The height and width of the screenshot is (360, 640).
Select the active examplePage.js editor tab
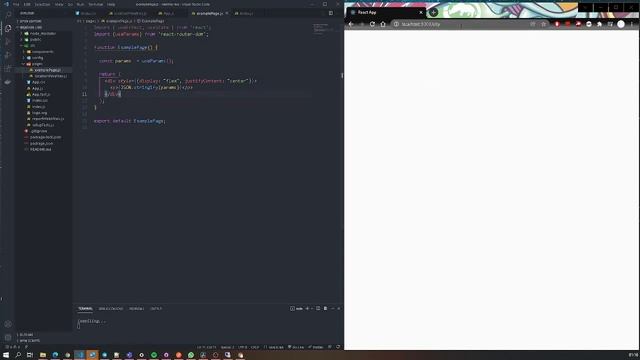click(209, 13)
